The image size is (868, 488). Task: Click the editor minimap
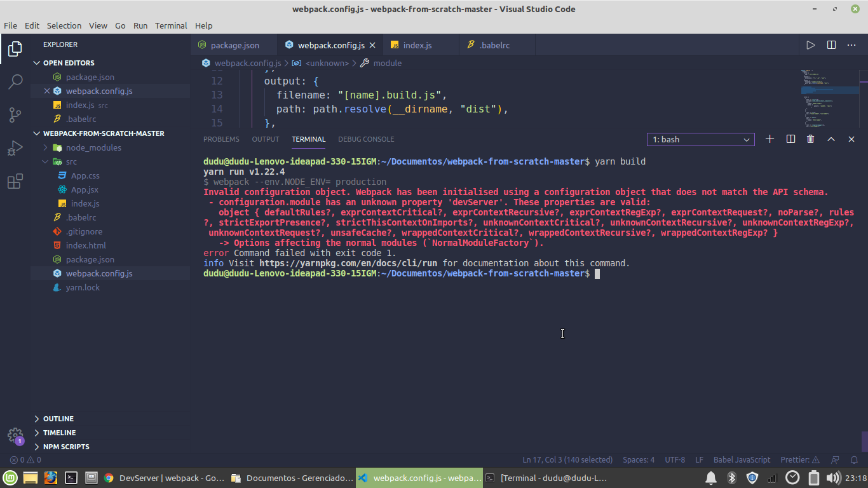830,98
